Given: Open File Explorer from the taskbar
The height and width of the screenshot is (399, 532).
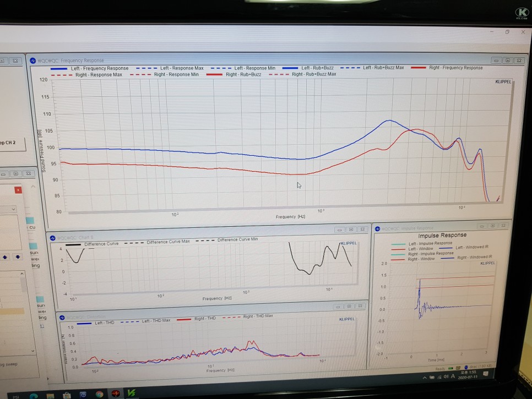Looking at the screenshot, I should pos(50,396).
